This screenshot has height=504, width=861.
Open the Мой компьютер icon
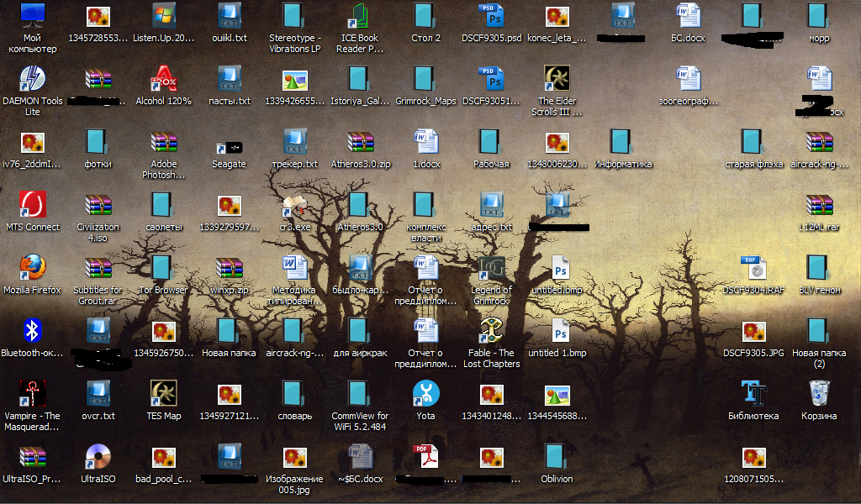pyautogui.click(x=33, y=16)
